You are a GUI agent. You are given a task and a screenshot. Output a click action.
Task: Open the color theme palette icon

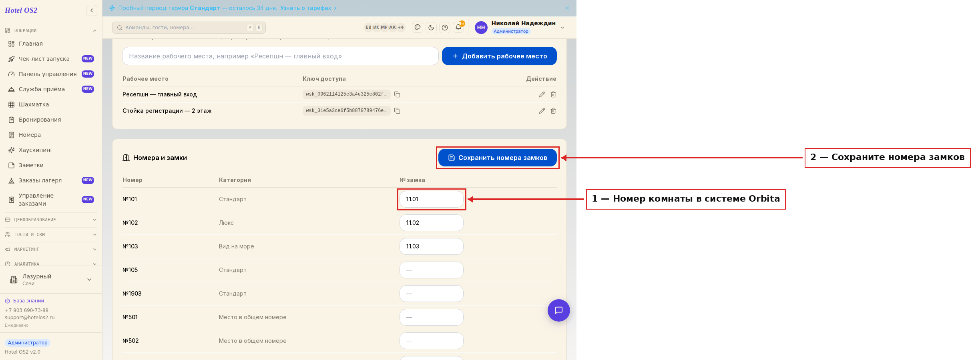pos(418,28)
